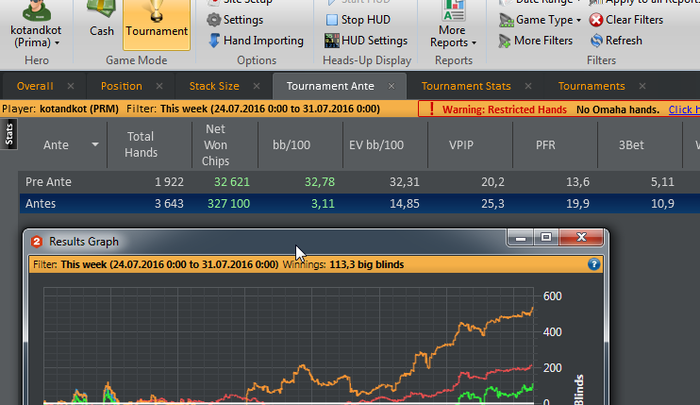The width and height of the screenshot is (700, 405).
Task: Sort by the Total Hands column header
Action: [141, 145]
